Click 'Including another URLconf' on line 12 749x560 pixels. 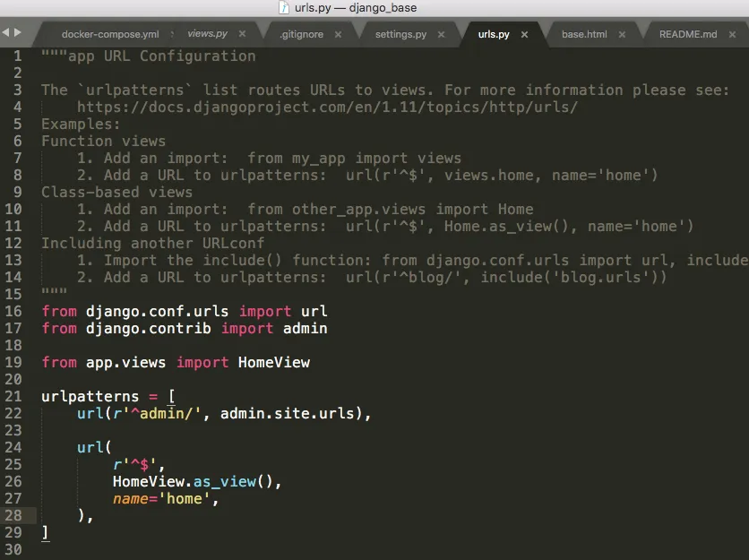coord(153,243)
